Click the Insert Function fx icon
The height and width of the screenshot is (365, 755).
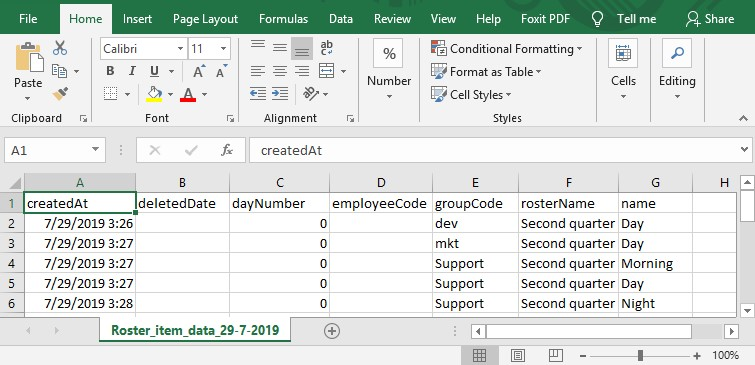pos(227,150)
